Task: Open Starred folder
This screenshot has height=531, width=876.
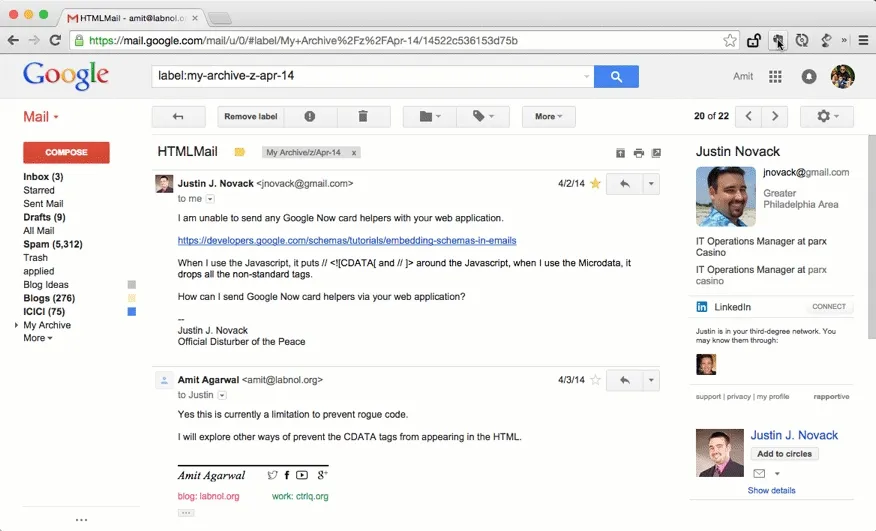Action: point(39,190)
